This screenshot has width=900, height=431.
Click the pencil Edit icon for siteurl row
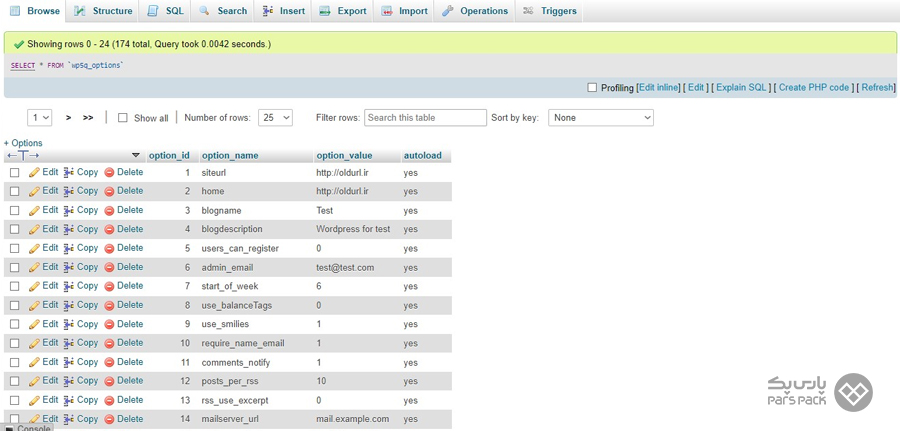point(34,172)
